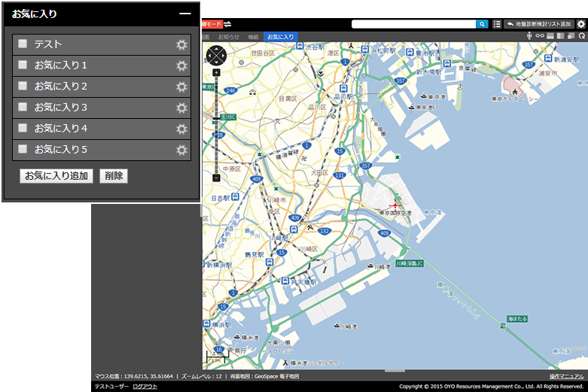The image size is (588, 392).
Task: Toggle the お気に入り2 checkbox
Action: tap(23, 87)
